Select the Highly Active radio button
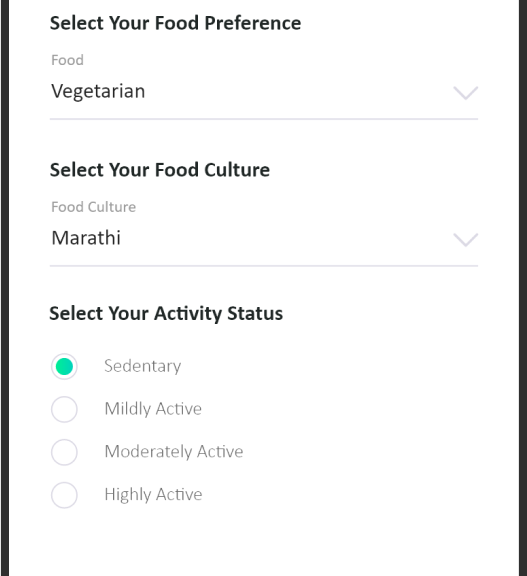This screenshot has height=576, width=527. 64,495
